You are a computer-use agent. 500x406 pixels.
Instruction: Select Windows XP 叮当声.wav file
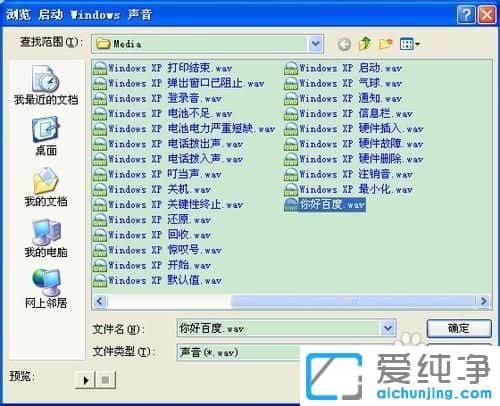157,174
